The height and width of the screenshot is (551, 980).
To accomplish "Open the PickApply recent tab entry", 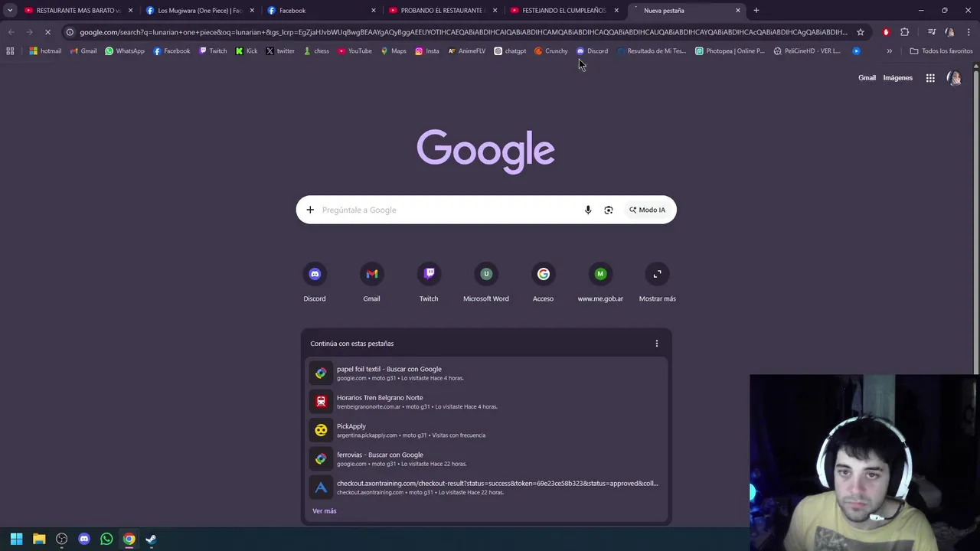I will 486,430.
